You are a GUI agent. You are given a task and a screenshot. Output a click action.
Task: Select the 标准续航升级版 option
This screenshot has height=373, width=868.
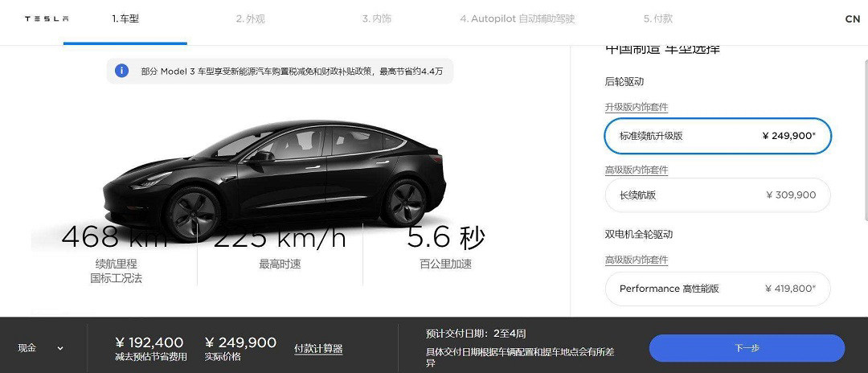[x=718, y=136]
